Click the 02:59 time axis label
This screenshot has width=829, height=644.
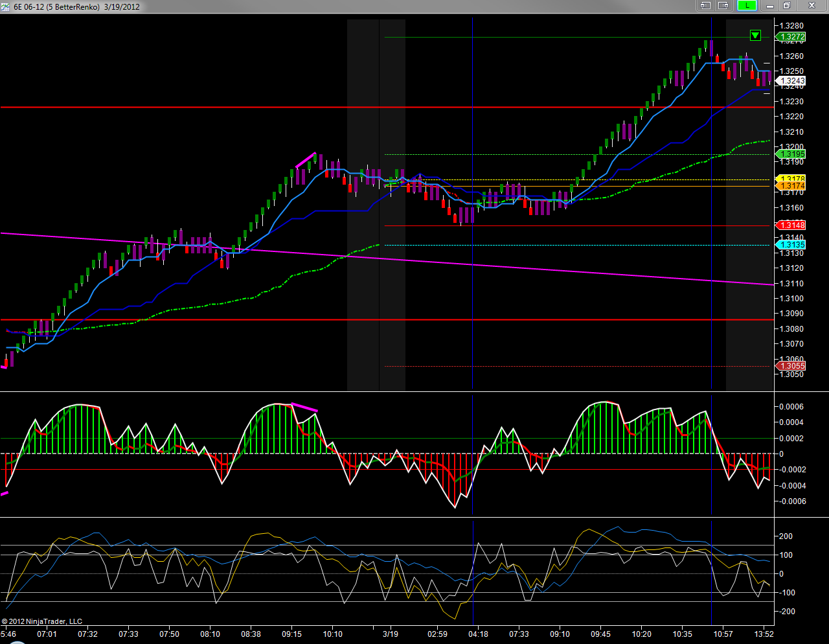(437, 634)
